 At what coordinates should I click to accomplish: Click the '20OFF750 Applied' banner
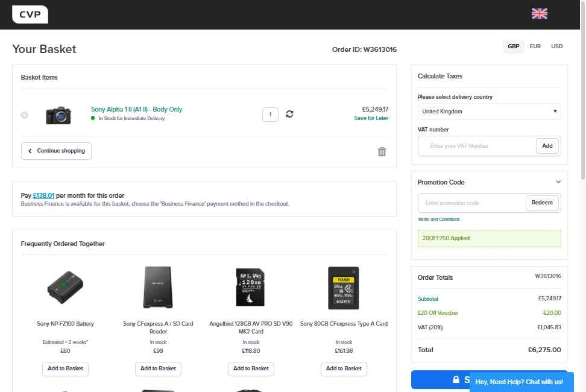[489, 238]
